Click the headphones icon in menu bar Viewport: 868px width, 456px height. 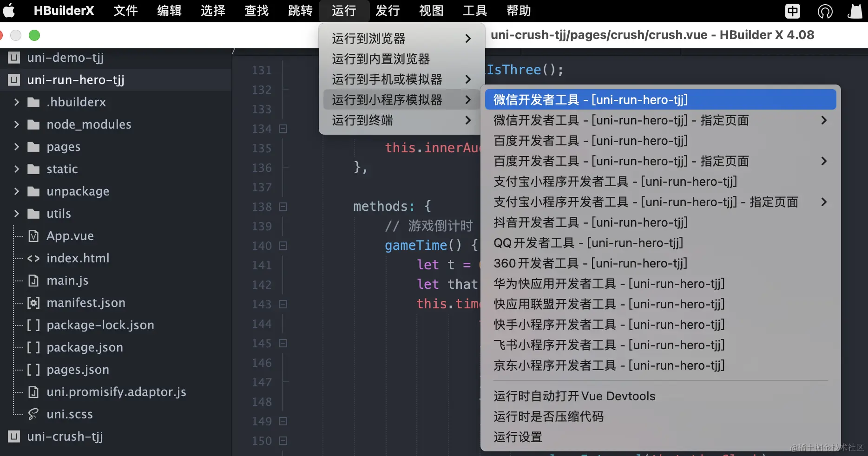[x=825, y=11]
